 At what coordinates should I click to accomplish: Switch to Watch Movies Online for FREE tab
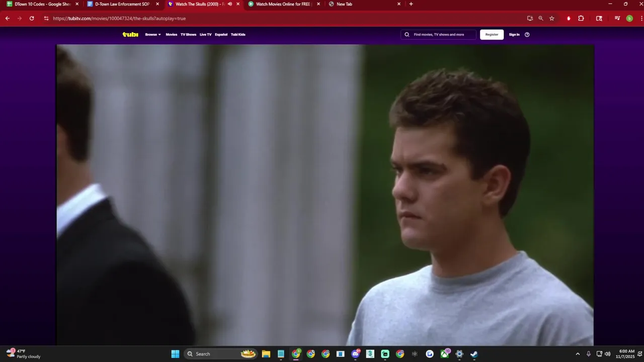[x=283, y=4]
